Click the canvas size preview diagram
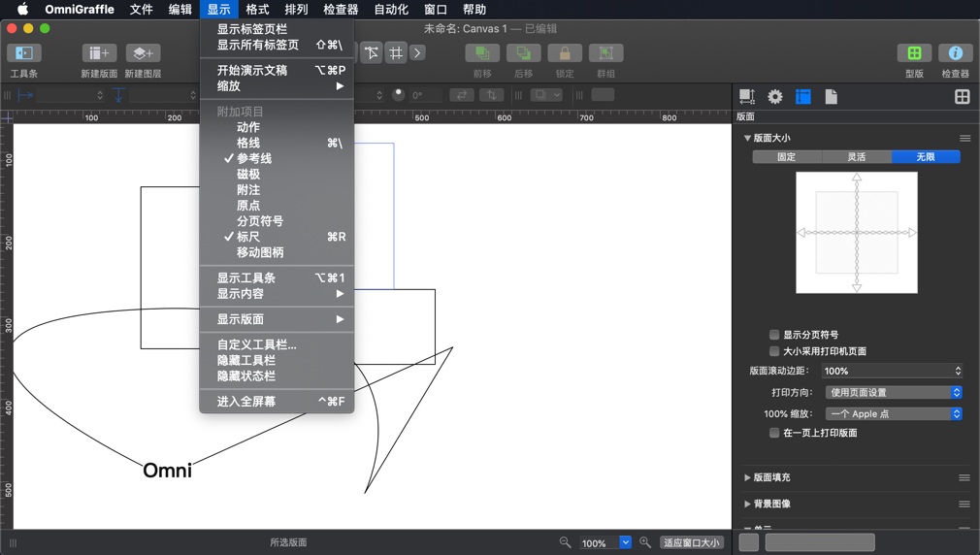Screen dimensions: 980x555 pyautogui.click(x=856, y=233)
